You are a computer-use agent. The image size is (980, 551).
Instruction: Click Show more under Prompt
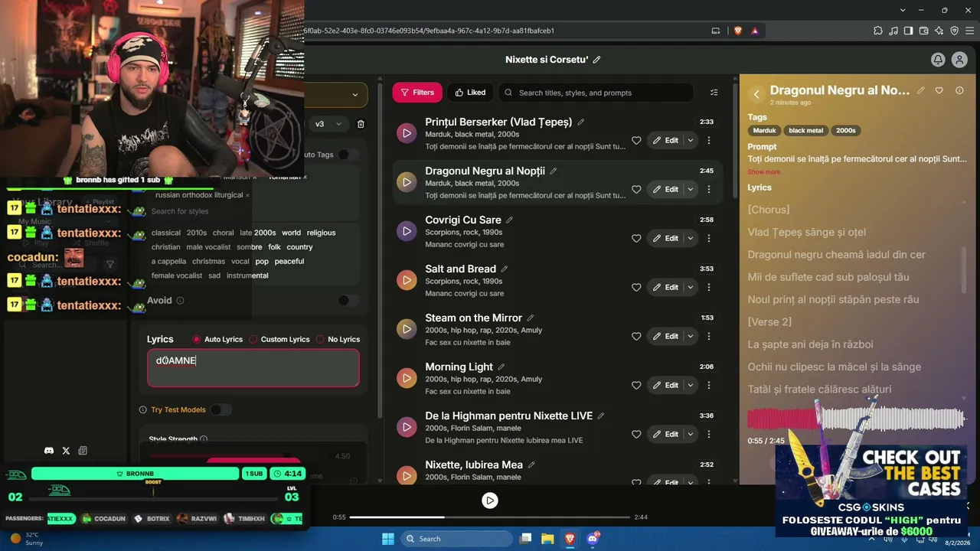pos(764,172)
